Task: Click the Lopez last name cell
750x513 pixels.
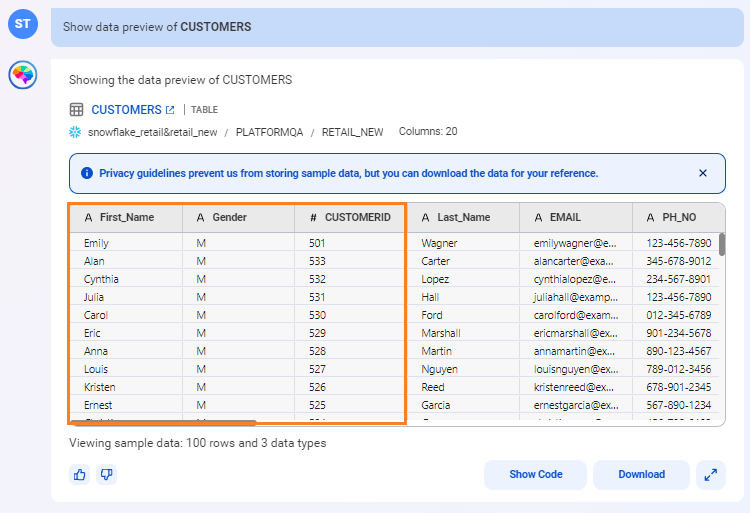Action: pyautogui.click(x=463, y=279)
